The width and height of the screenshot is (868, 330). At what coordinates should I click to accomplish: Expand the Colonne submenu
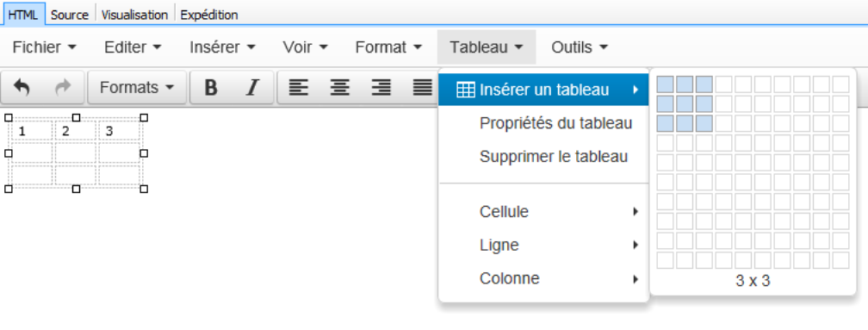(543, 278)
